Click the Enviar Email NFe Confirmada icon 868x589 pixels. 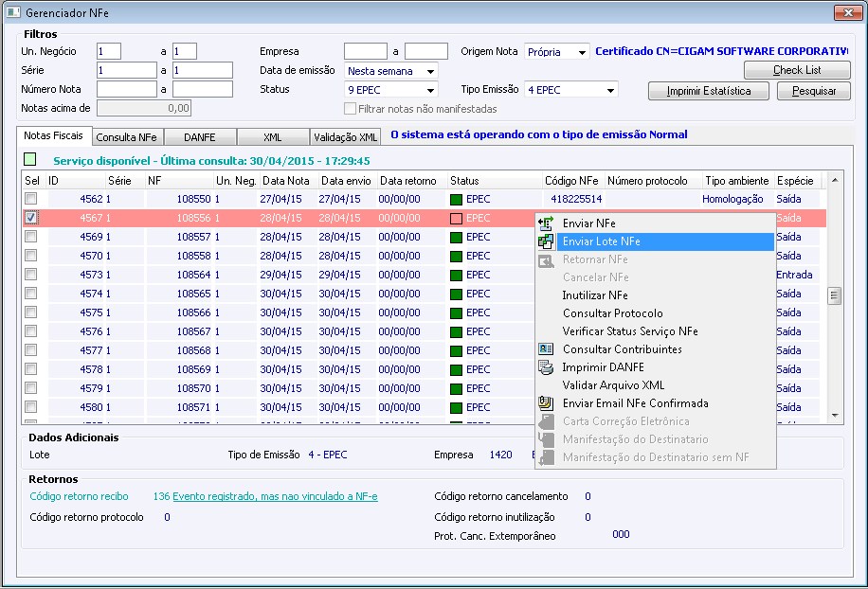pos(546,403)
